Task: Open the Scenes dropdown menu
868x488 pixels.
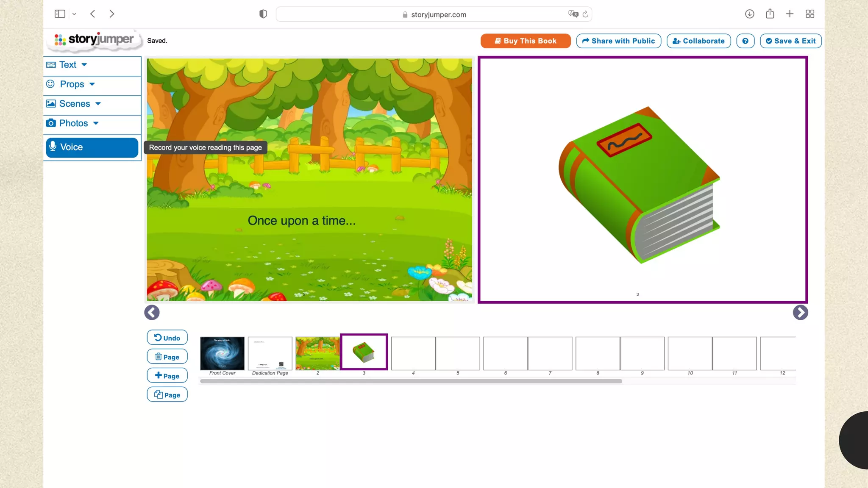Action: point(75,104)
